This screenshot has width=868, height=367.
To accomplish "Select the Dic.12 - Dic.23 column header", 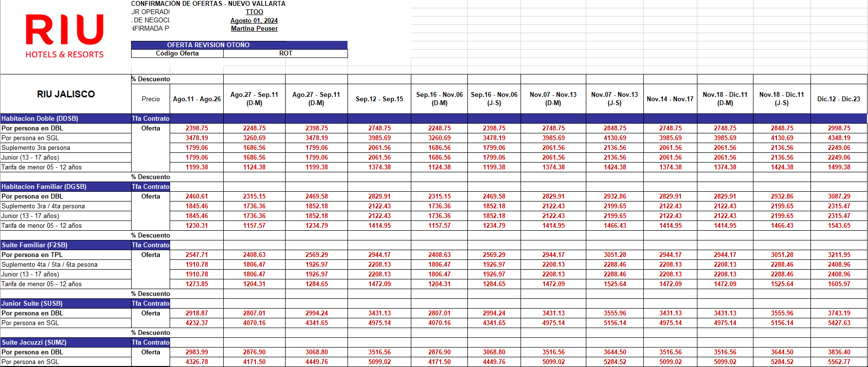I will 839,99.
